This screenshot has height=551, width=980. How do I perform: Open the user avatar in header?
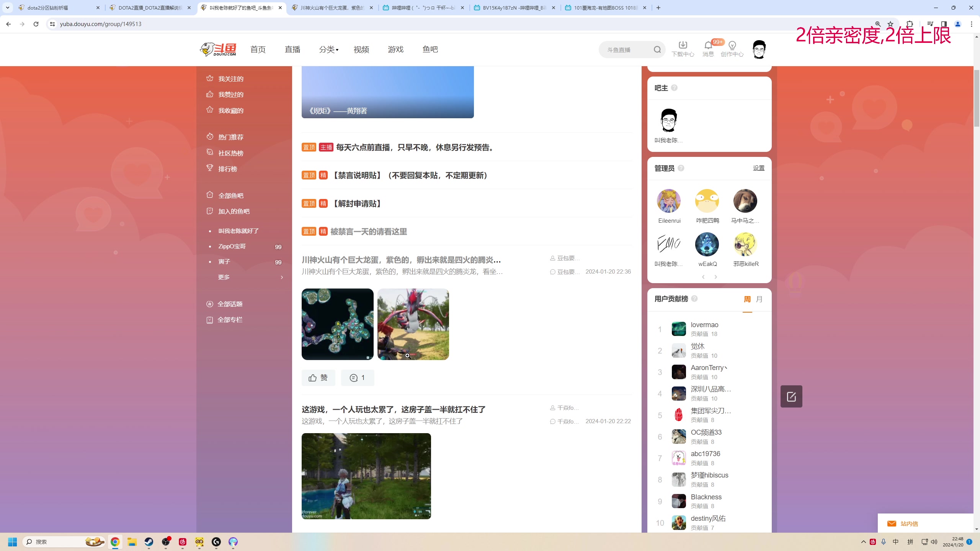[759, 49]
